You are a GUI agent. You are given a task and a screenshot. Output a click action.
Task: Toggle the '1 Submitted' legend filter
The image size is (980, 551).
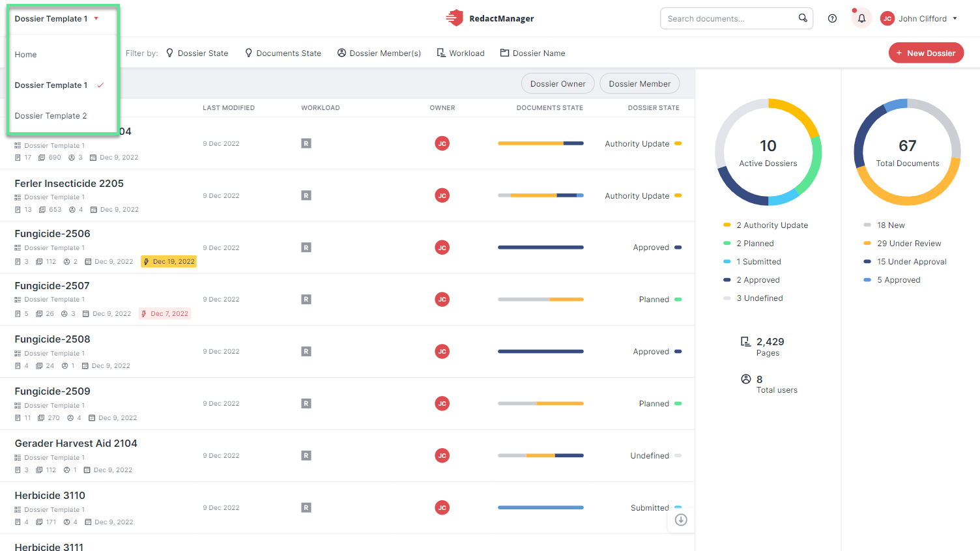pyautogui.click(x=752, y=262)
